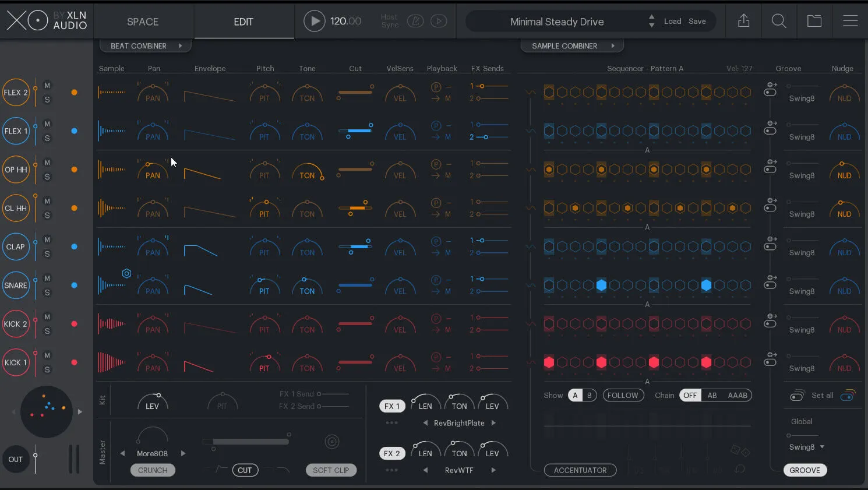This screenshot has width=868, height=490.
Task: Click the ACCENTUATOR button
Action: pyautogui.click(x=580, y=470)
